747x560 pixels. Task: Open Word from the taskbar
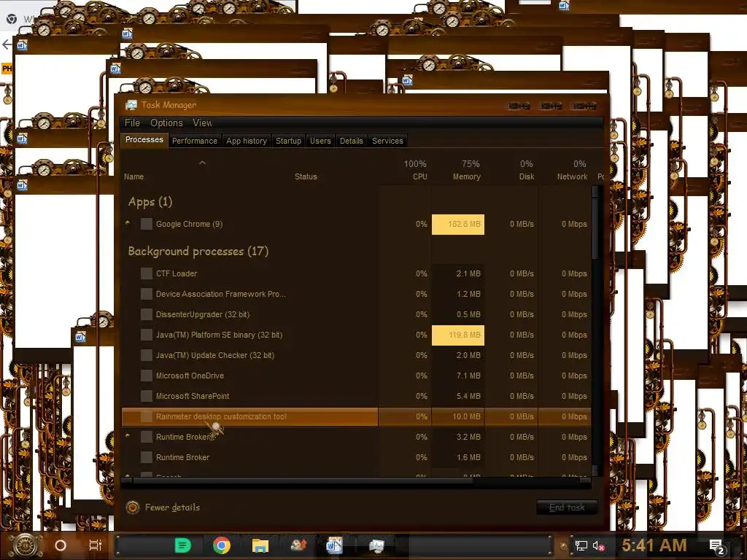pos(334,545)
